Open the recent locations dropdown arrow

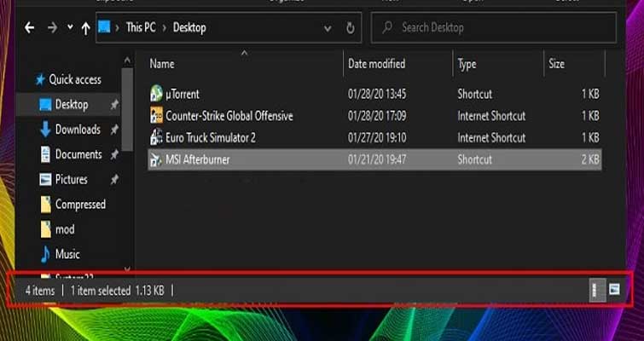click(70, 27)
